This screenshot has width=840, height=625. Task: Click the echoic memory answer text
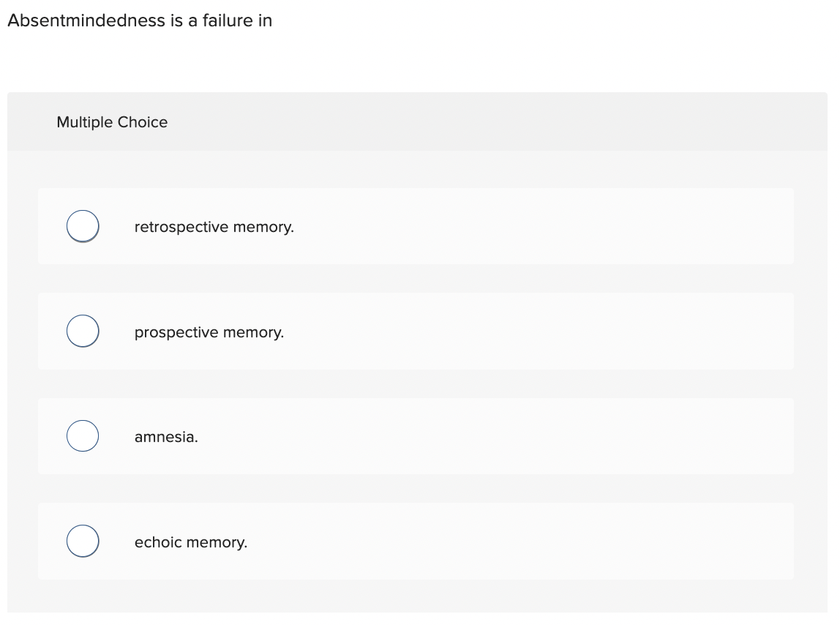(190, 542)
